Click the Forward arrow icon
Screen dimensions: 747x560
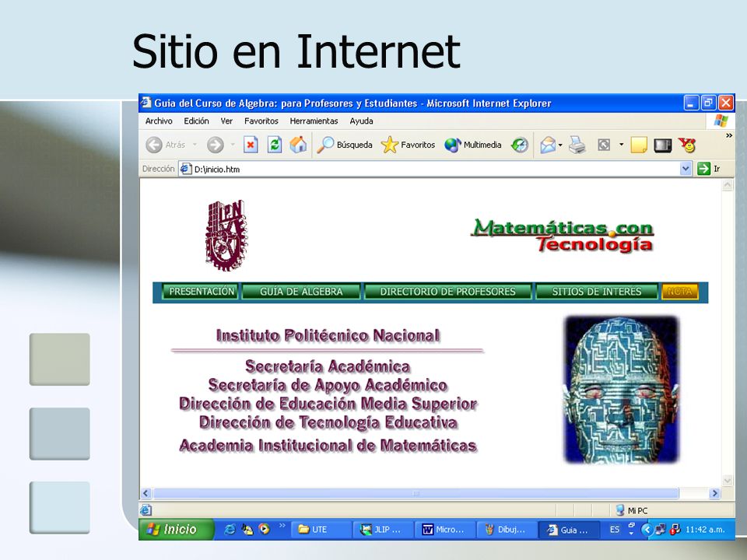coord(216,145)
